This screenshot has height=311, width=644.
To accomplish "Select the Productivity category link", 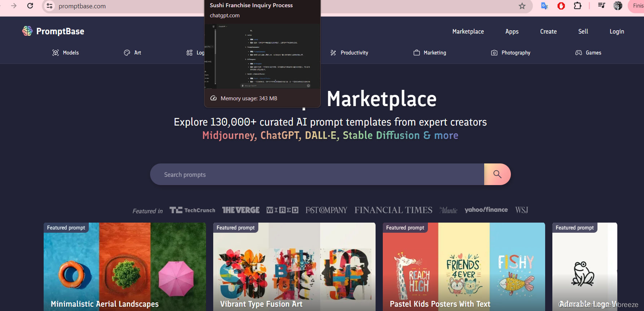I will click(349, 53).
